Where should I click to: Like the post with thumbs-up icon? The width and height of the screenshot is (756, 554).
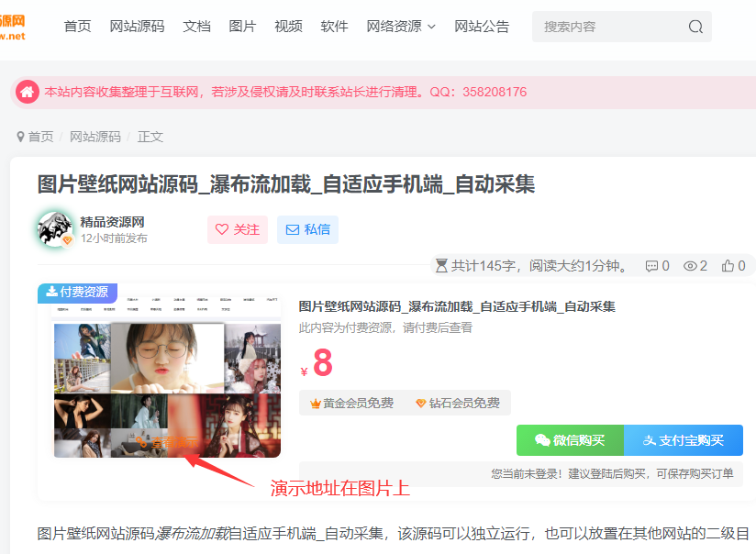pos(728,266)
